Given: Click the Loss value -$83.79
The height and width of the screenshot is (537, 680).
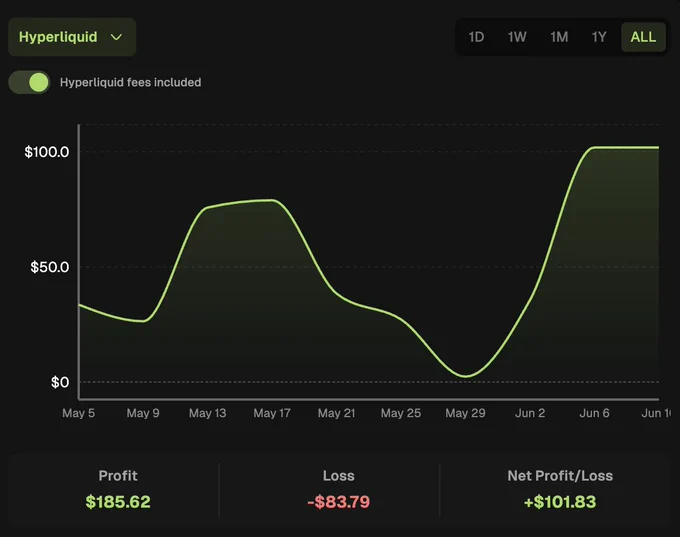Looking at the screenshot, I should (339, 502).
